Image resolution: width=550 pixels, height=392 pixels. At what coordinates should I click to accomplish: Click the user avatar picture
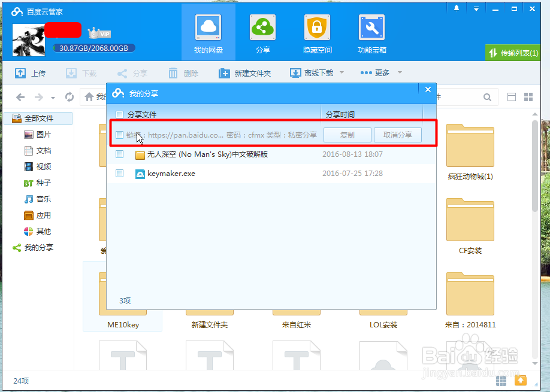pos(28,40)
